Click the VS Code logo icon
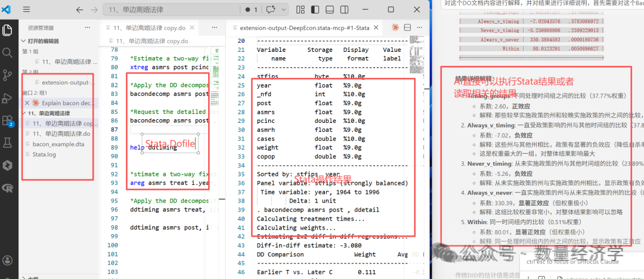Screen dimensions: 644x279 [6, 10]
